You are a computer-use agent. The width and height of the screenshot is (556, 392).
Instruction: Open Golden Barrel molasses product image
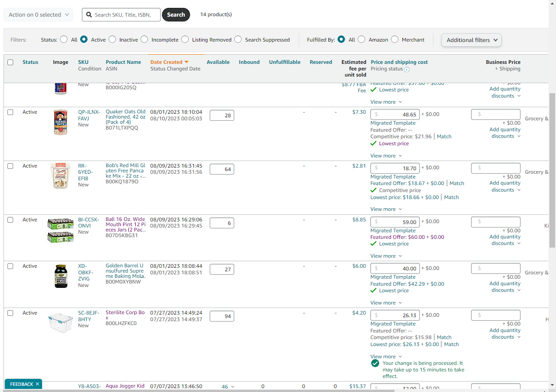60,276
